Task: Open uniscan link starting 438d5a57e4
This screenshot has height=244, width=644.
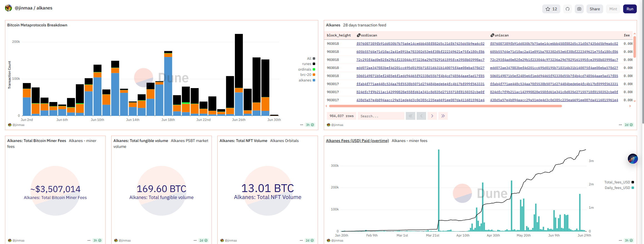Action: point(554,100)
